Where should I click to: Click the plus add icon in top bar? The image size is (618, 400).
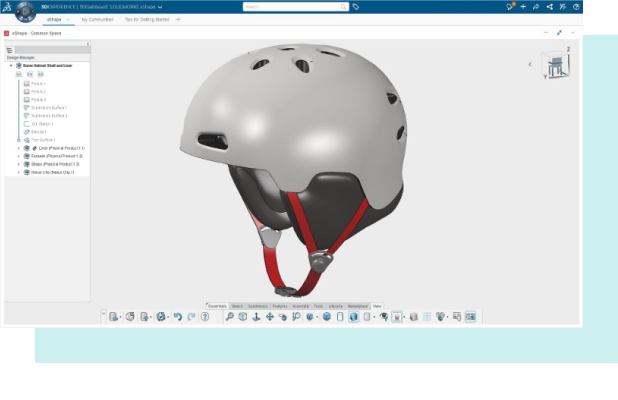point(523,7)
